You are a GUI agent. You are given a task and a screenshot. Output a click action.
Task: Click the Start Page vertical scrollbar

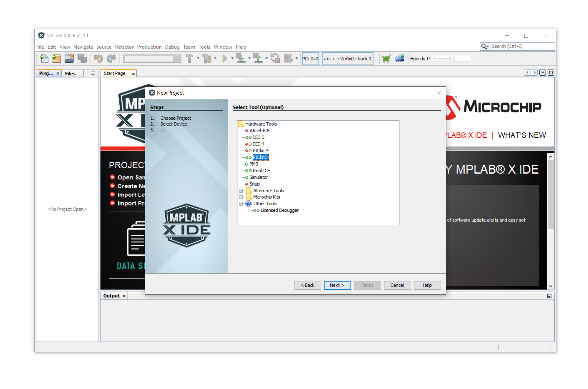point(550,200)
